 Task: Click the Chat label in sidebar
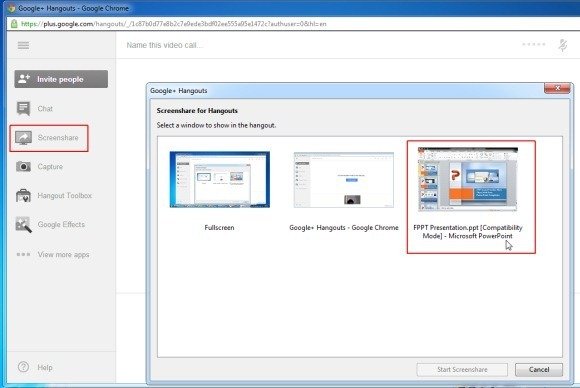[x=45, y=109]
